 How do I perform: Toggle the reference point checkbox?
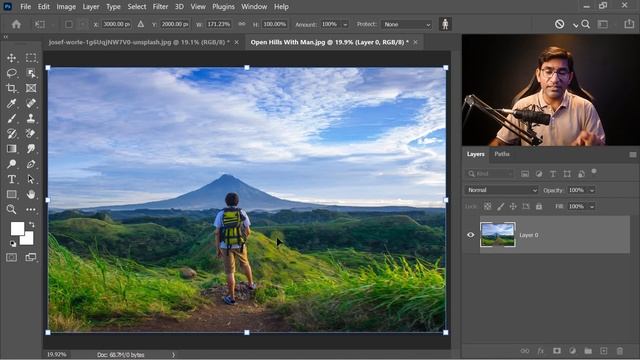tap(69, 24)
